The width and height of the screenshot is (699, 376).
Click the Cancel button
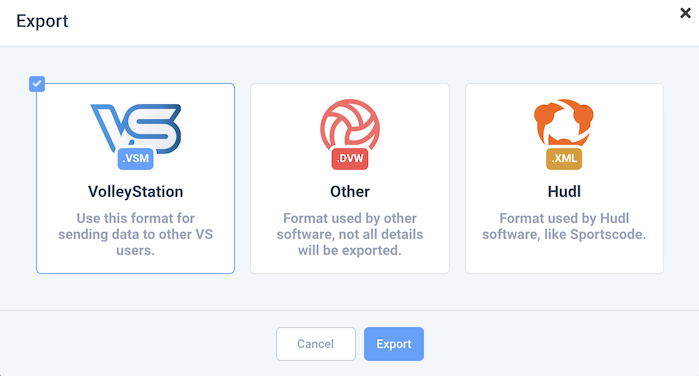pos(316,344)
